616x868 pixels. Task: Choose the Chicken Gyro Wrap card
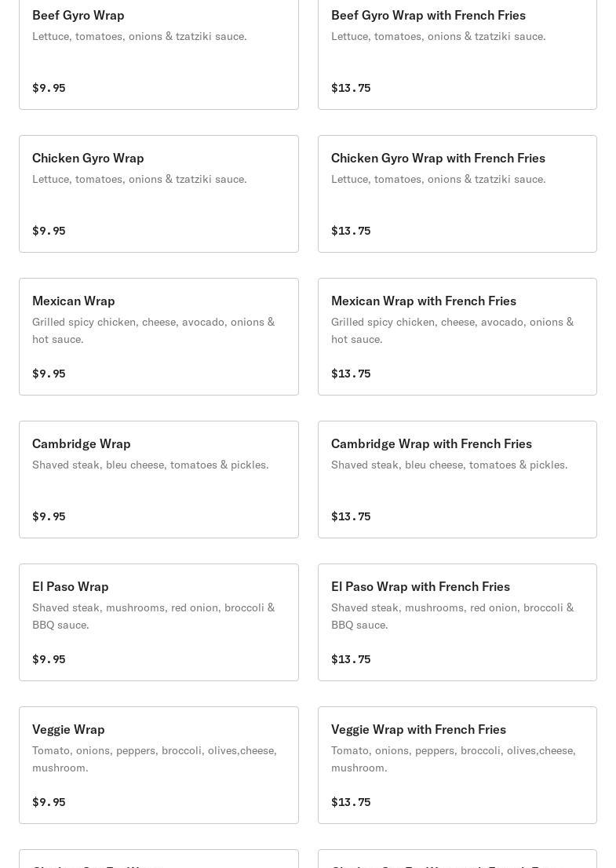[88, 159]
